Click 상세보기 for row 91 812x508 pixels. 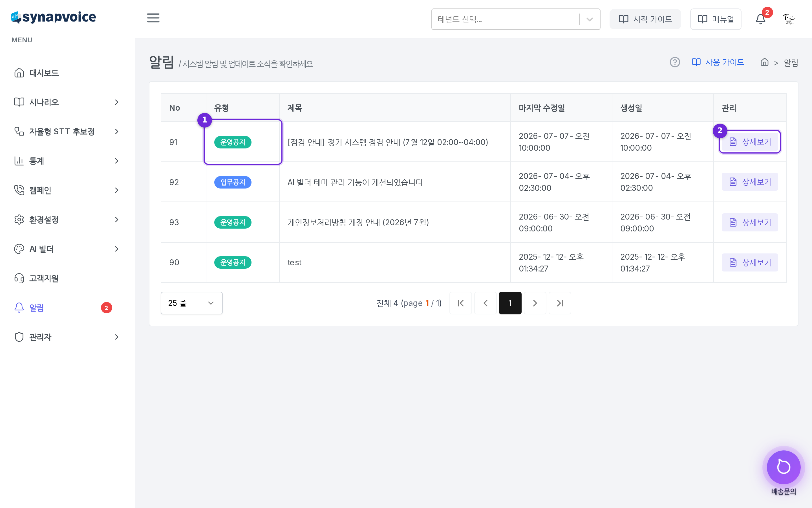750,142
